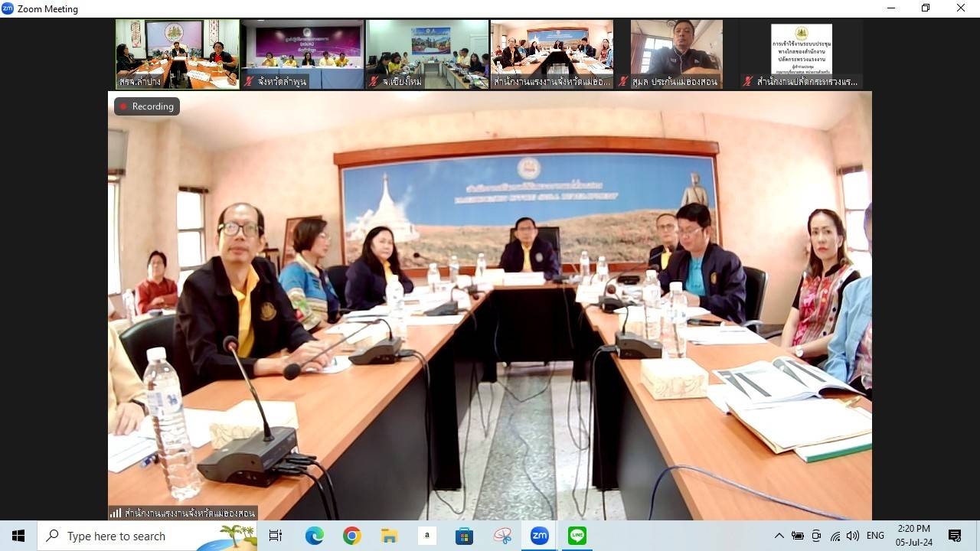Open the Amazon app from taskbar
Screen dimensions: 980x551
click(426, 536)
